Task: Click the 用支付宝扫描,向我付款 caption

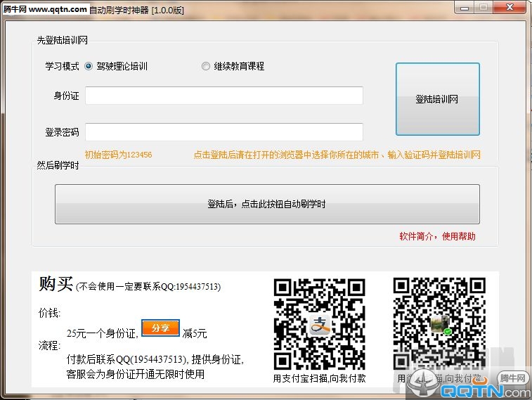Action: pos(319,378)
